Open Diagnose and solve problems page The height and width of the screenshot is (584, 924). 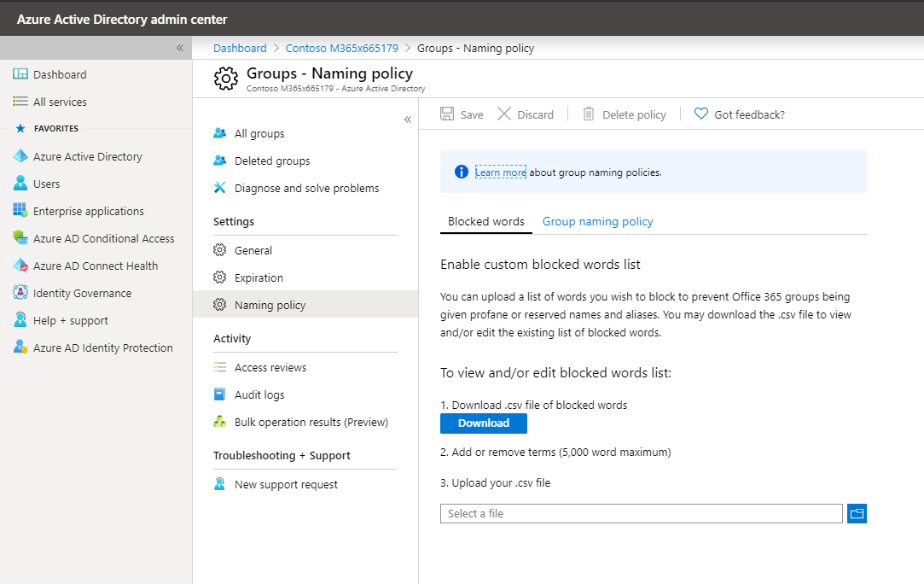(305, 188)
